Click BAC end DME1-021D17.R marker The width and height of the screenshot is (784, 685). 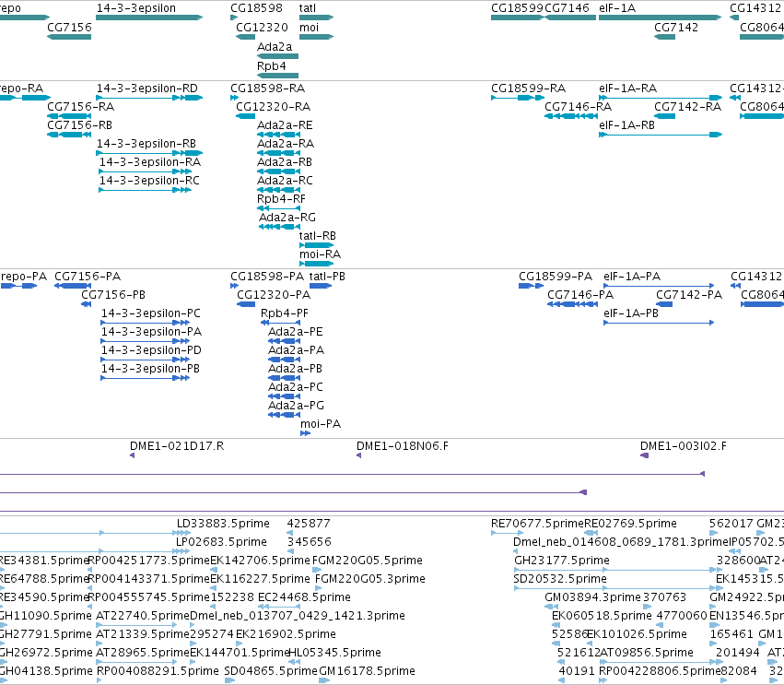(x=132, y=455)
